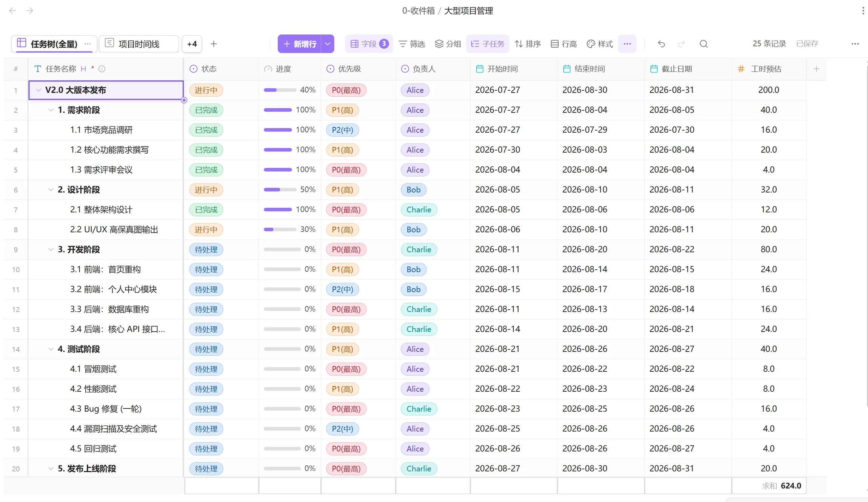The width and height of the screenshot is (868, 502).
Task: Add a new column with plus icon
Action: pyautogui.click(x=816, y=69)
